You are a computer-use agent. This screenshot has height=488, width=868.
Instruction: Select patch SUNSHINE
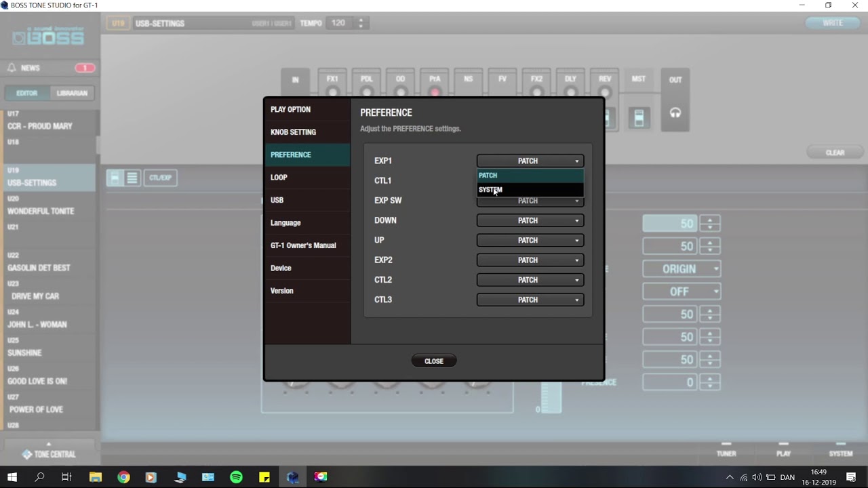49,348
